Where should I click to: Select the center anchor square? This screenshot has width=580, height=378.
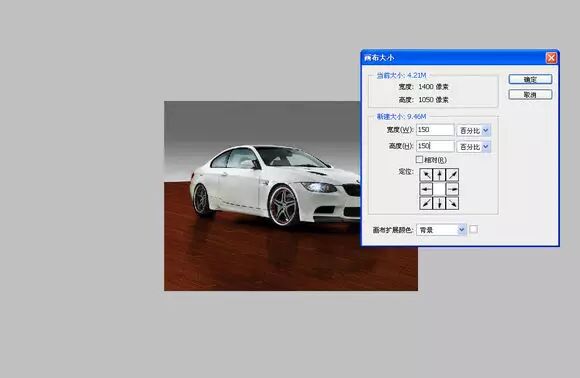click(439, 189)
